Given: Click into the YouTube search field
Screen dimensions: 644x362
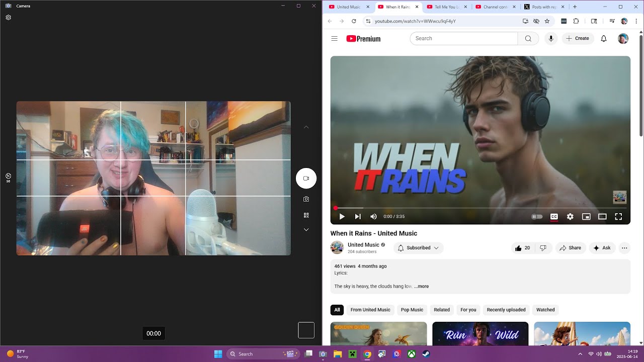Looking at the screenshot, I should [x=464, y=38].
